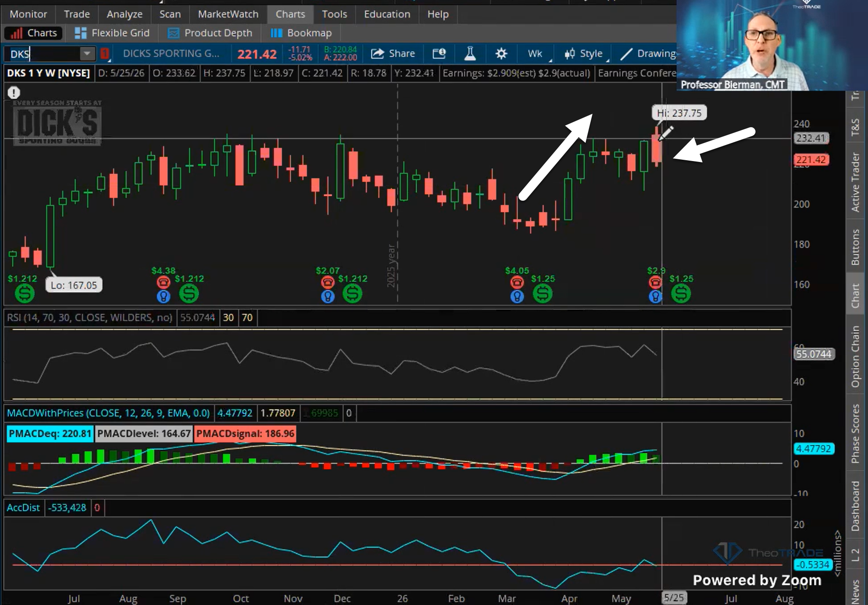
Task: Click dividend dollar icon beside $2.07 earnings marker
Action: pos(352,294)
